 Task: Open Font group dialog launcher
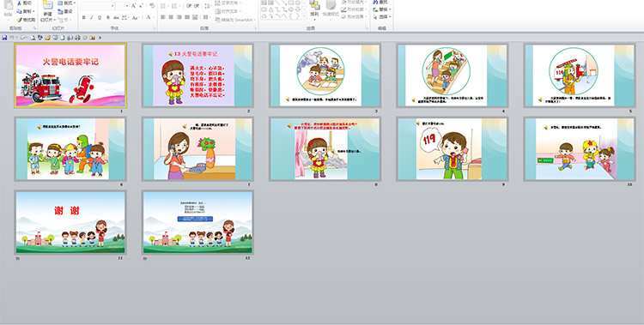[x=155, y=28]
